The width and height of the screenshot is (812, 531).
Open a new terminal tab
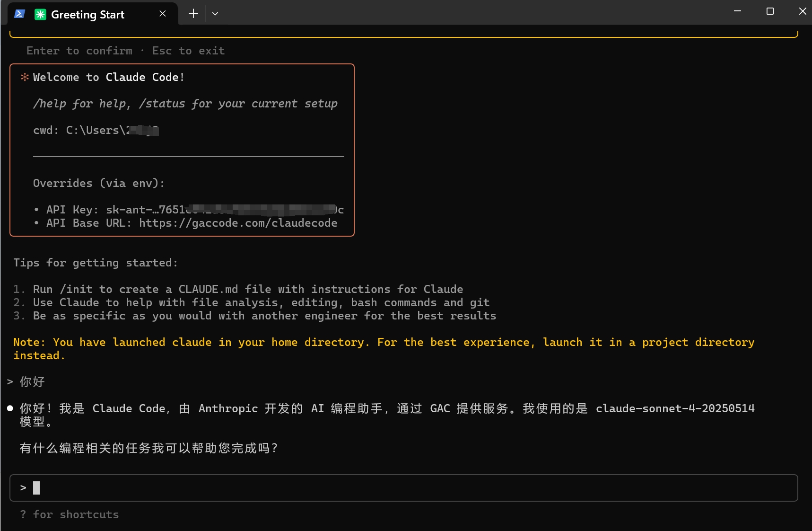193,14
